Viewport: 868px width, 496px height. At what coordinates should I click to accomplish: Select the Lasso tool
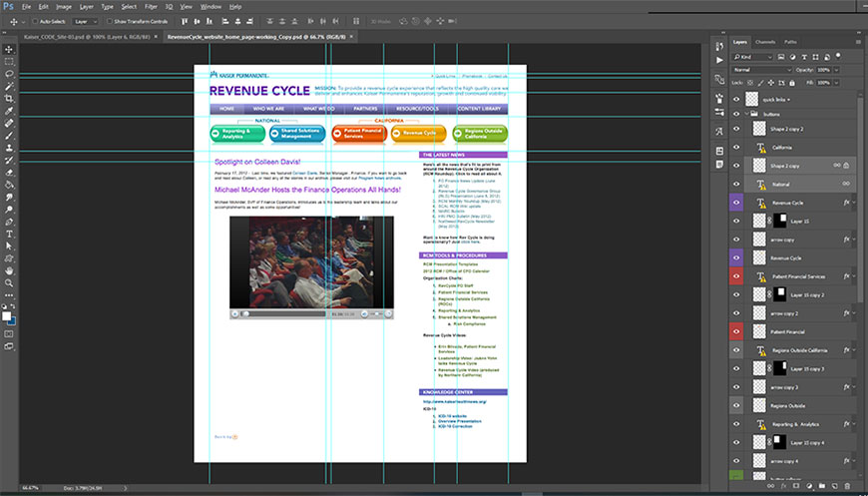pyautogui.click(x=9, y=74)
